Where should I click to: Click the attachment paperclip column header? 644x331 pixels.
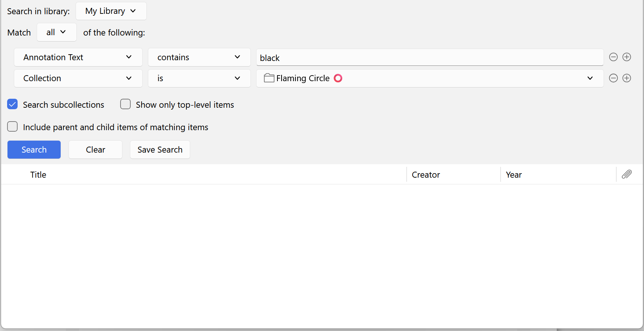[627, 174]
